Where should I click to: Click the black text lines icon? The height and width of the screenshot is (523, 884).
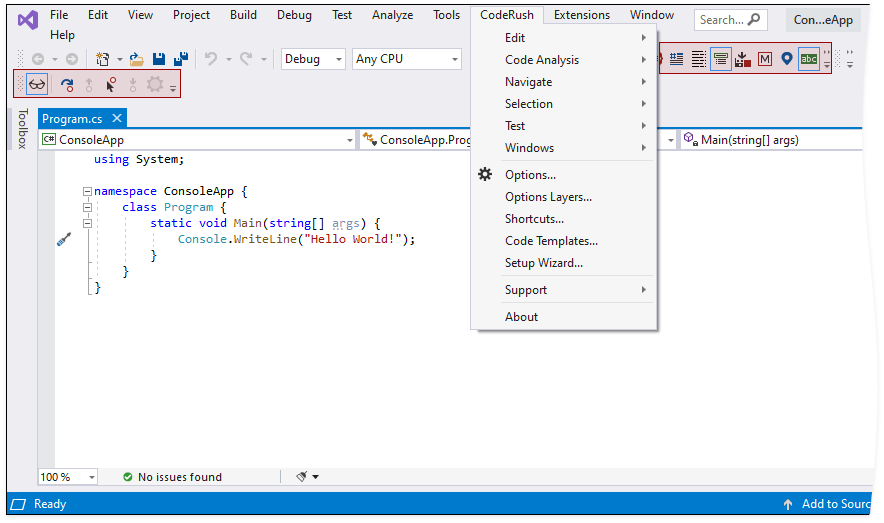(x=699, y=59)
